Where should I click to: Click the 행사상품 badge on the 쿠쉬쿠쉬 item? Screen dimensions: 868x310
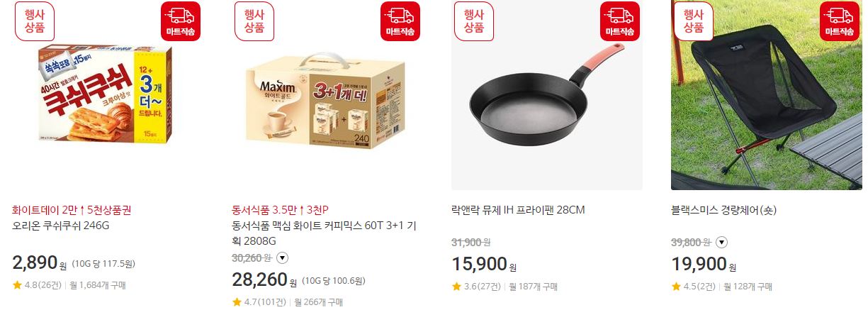(35, 21)
